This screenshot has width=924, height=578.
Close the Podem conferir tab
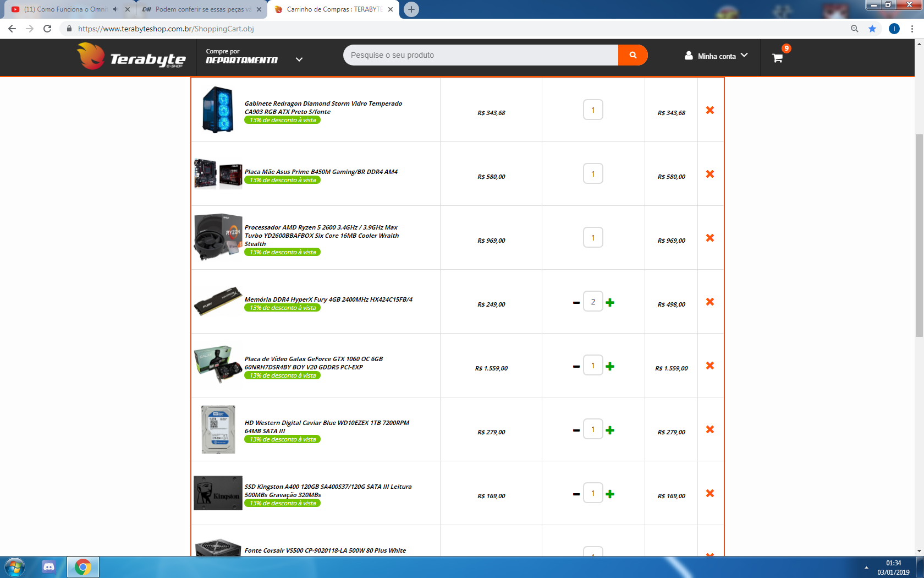(x=259, y=9)
